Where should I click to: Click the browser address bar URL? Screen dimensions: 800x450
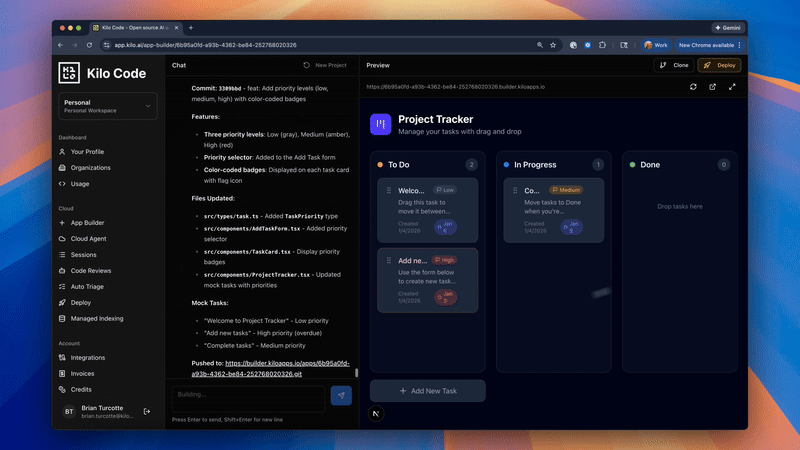point(205,45)
